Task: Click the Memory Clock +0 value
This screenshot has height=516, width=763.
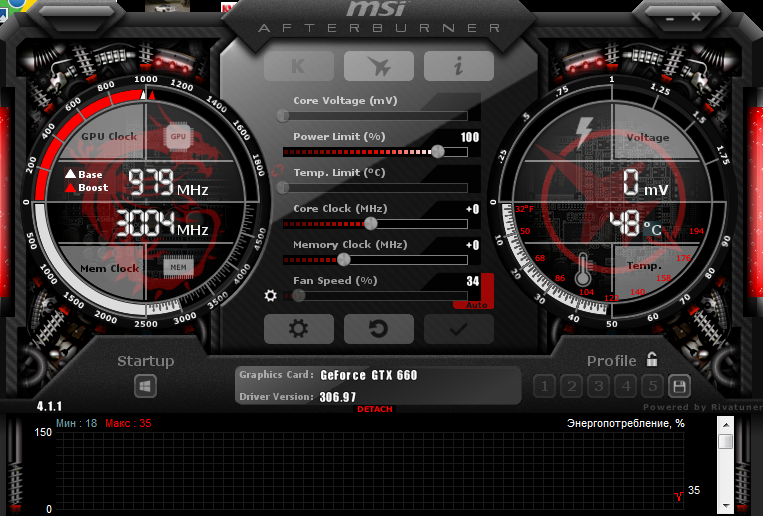Action: [472, 245]
